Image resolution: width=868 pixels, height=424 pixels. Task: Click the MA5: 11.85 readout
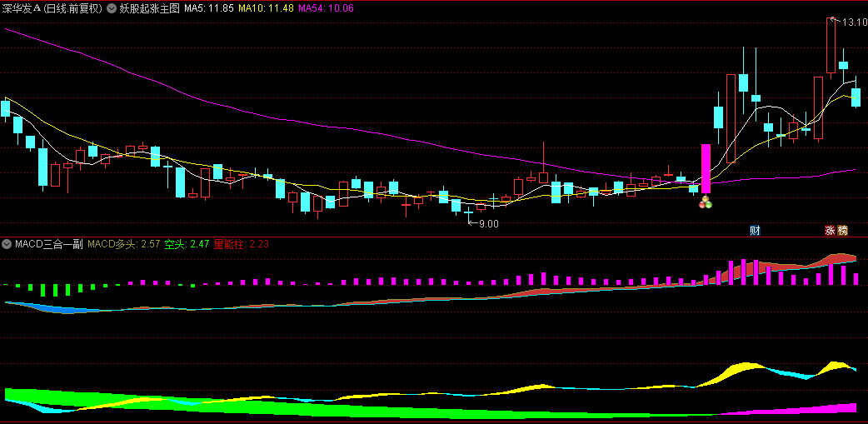coord(209,8)
